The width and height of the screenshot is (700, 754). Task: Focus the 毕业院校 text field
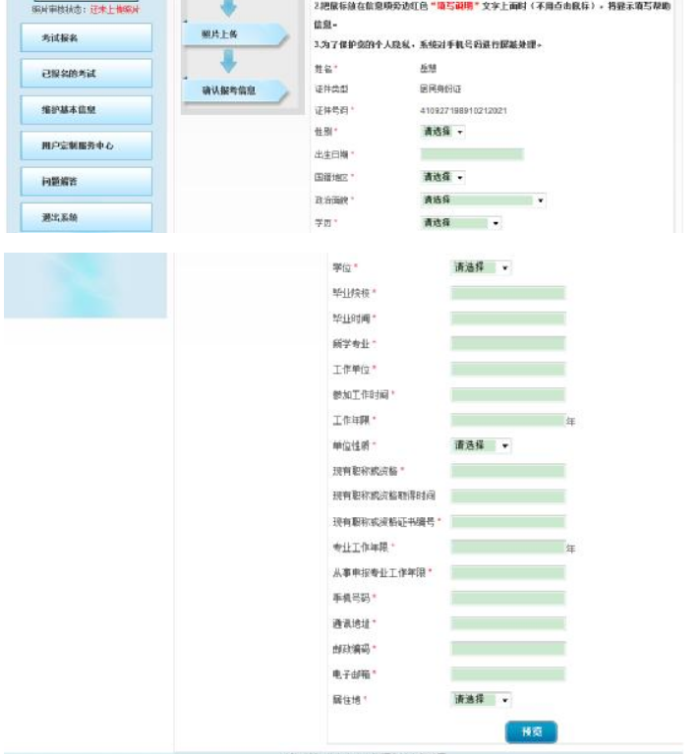pos(507,293)
